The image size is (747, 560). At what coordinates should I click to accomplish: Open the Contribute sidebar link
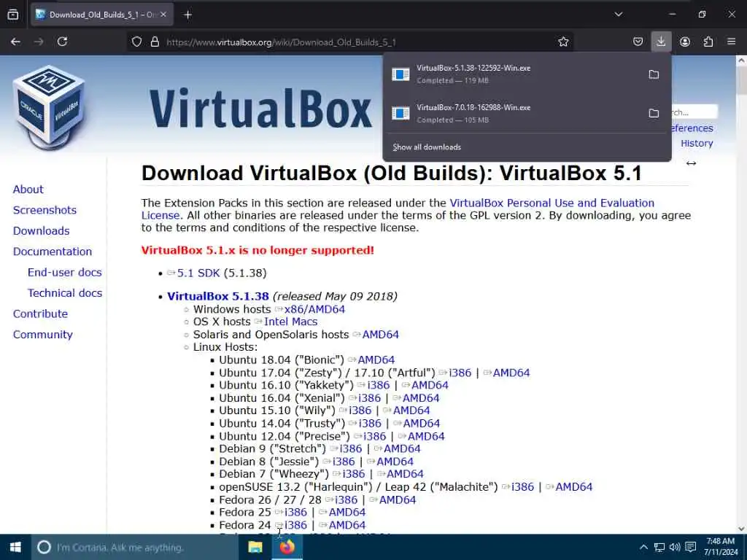point(41,314)
